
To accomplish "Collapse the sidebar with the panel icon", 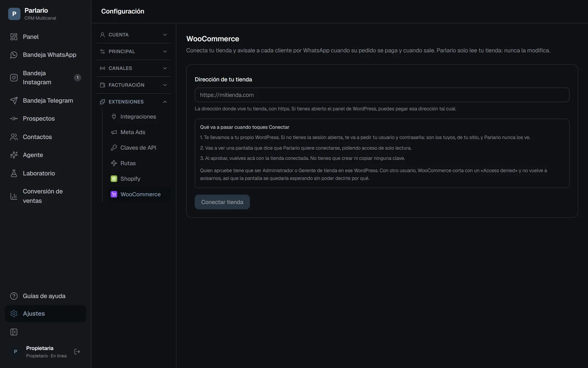I will pyautogui.click(x=14, y=332).
